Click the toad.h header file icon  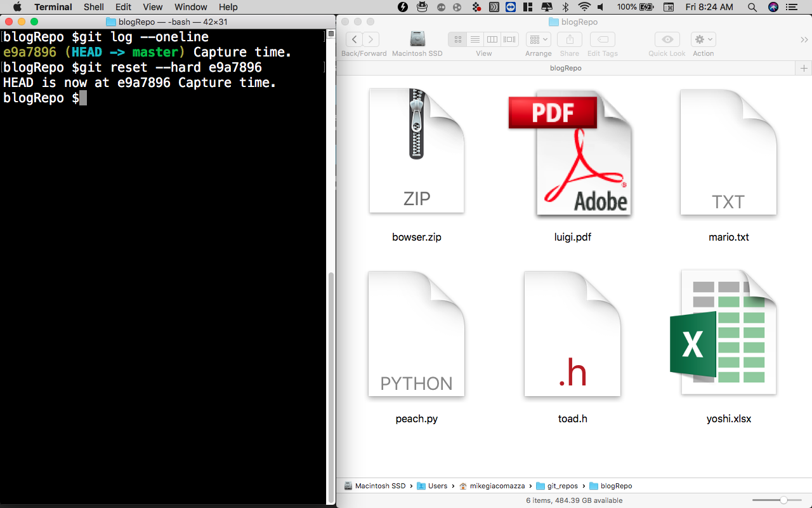[572, 334]
